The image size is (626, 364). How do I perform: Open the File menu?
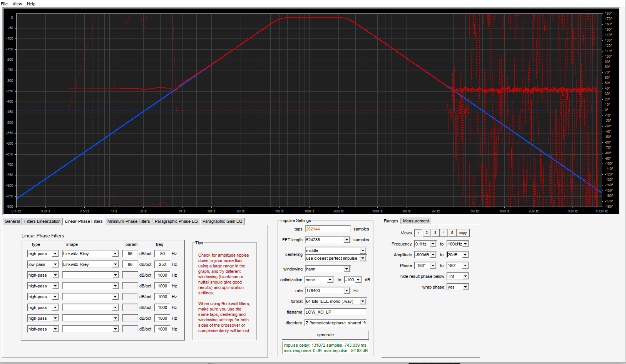point(4,4)
